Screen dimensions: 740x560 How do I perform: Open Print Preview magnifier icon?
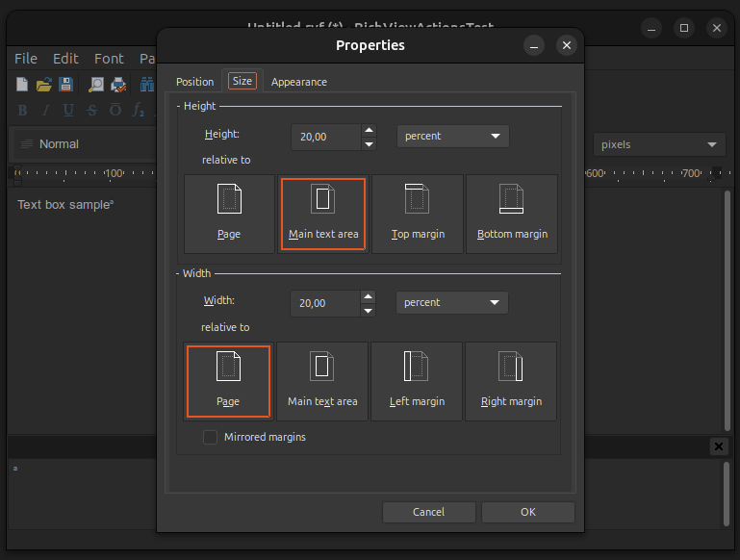pyautogui.click(x=96, y=85)
